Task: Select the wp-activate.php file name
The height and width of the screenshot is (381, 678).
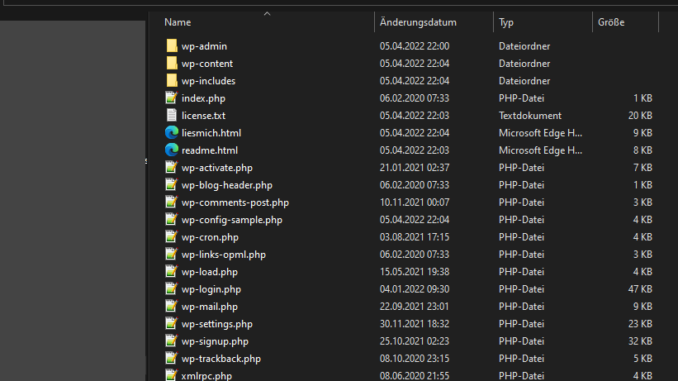Action: click(217, 168)
